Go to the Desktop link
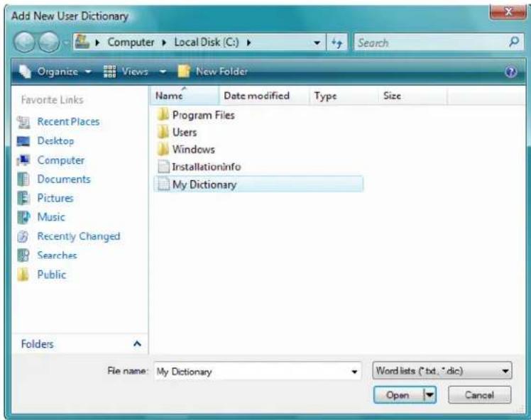Viewport: 531px width, 420px height. pyautogui.click(x=55, y=141)
